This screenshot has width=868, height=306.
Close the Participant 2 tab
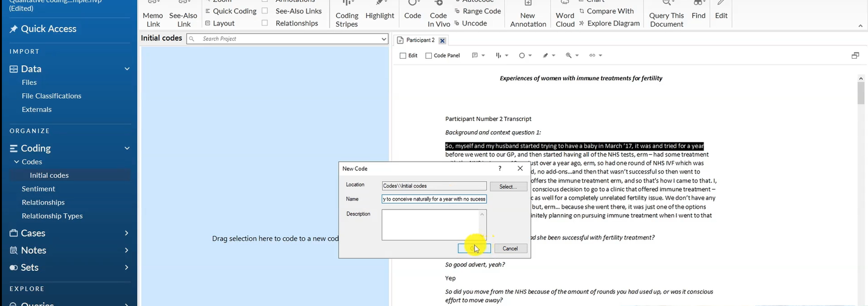(443, 41)
